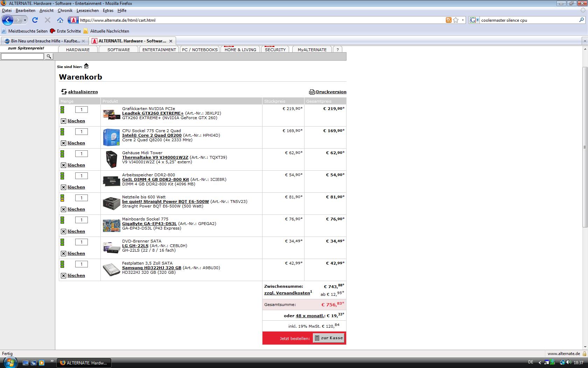The image size is (588, 368).
Task: Click löschen for Samsung HD322HJ
Action: click(76, 275)
